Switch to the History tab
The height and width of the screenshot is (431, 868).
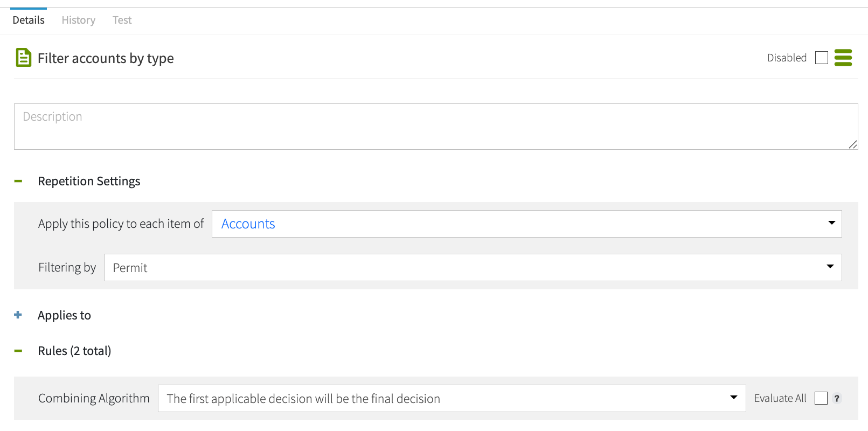coord(78,19)
